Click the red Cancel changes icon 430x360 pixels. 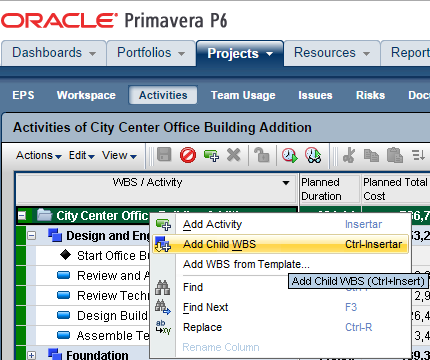coord(188,155)
